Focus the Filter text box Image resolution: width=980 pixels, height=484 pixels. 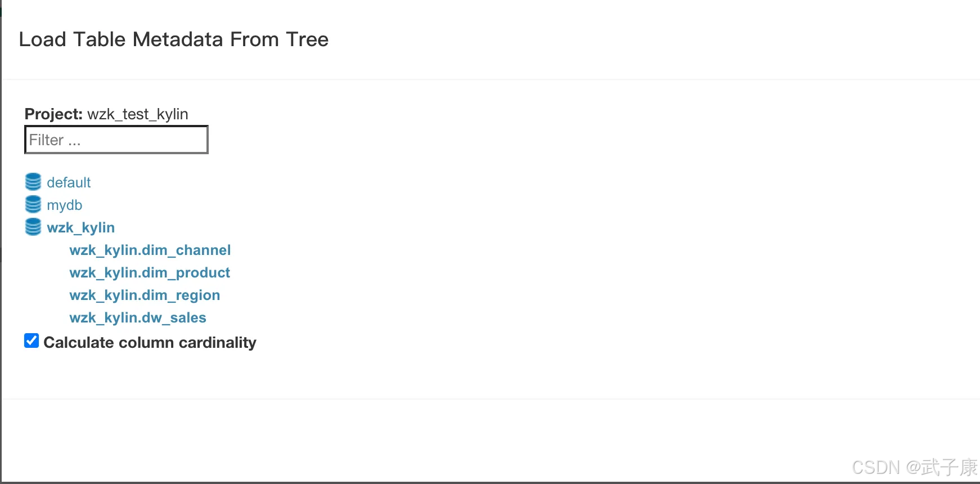116,140
